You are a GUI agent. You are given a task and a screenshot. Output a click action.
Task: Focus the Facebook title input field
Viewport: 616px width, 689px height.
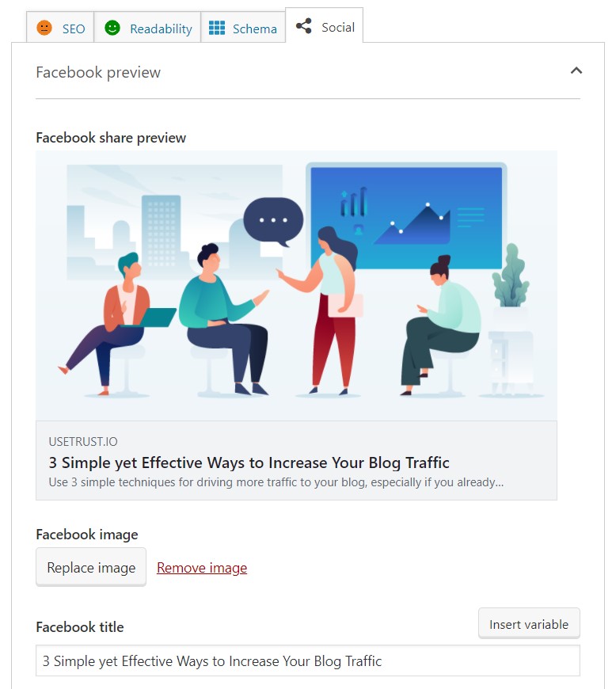pyautogui.click(x=307, y=660)
